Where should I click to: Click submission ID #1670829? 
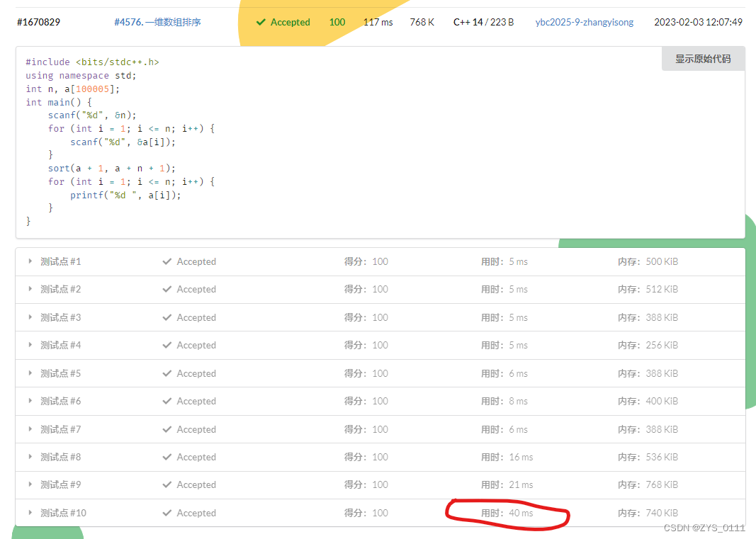(38, 22)
